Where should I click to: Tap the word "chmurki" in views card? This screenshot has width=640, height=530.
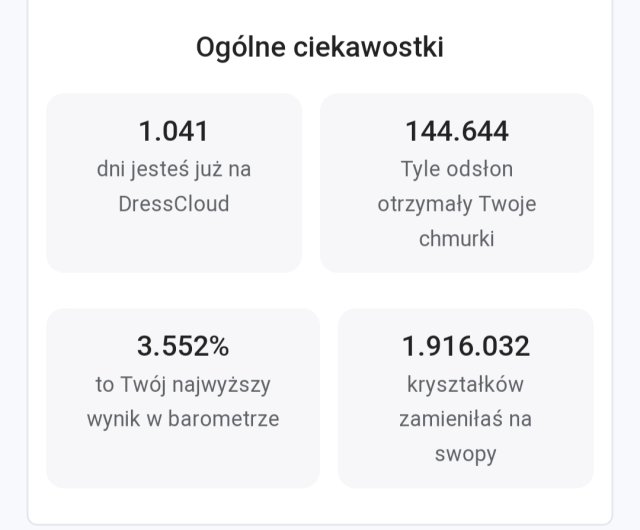click(457, 239)
